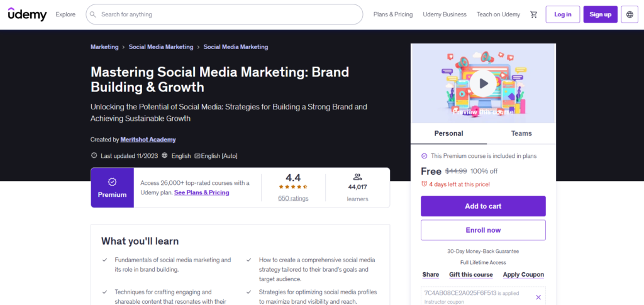
Task: Click the Share link
Action: (x=430, y=275)
